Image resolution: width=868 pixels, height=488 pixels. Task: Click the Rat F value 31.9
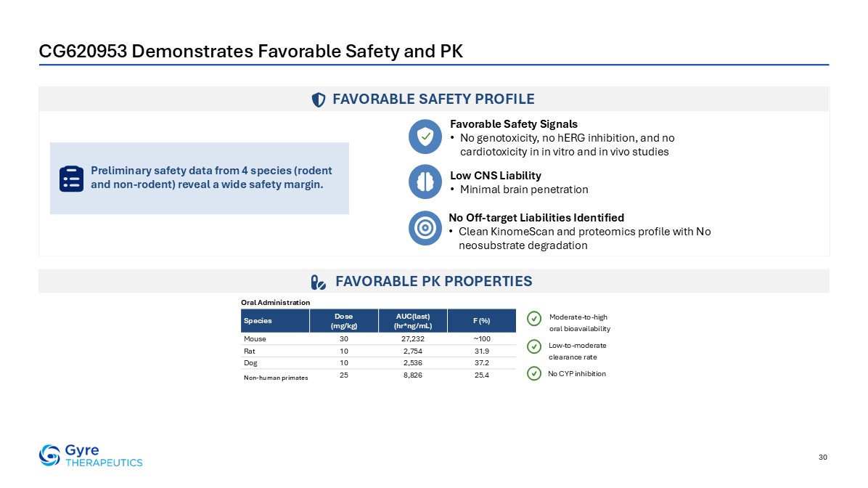[482, 351]
